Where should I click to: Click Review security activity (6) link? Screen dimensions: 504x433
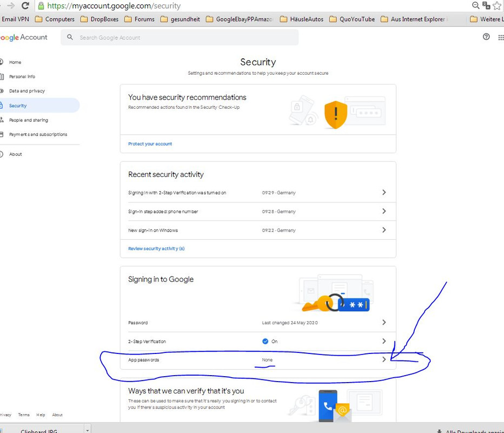point(156,248)
